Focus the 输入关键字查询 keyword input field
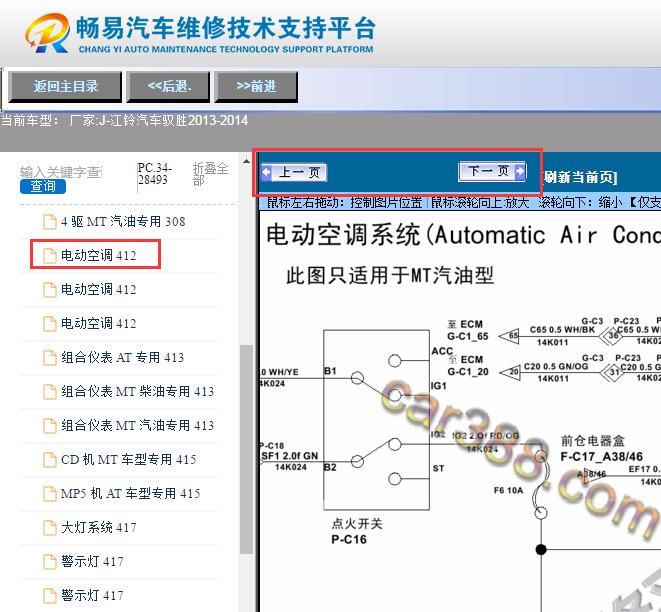The height and width of the screenshot is (612, 661). [x=62, y=172]
